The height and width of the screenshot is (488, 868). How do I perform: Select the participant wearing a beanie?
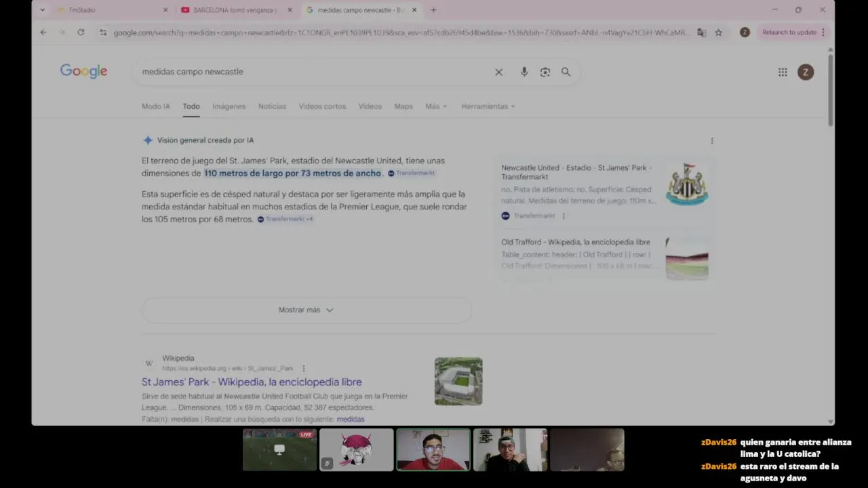coord(510,449)
